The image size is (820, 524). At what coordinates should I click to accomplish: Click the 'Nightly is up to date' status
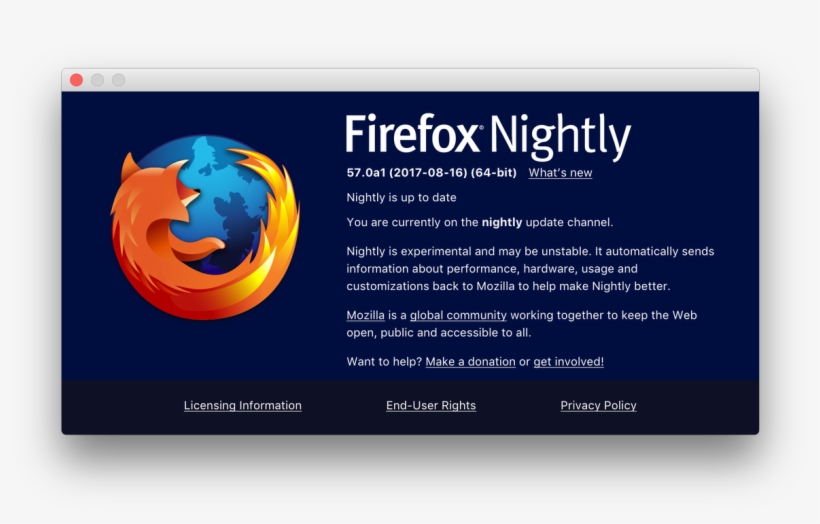click(401, 198)
